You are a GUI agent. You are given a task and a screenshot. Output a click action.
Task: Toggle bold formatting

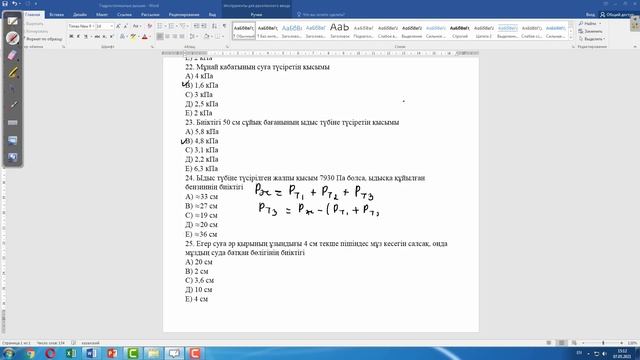[x=71, y=37]
